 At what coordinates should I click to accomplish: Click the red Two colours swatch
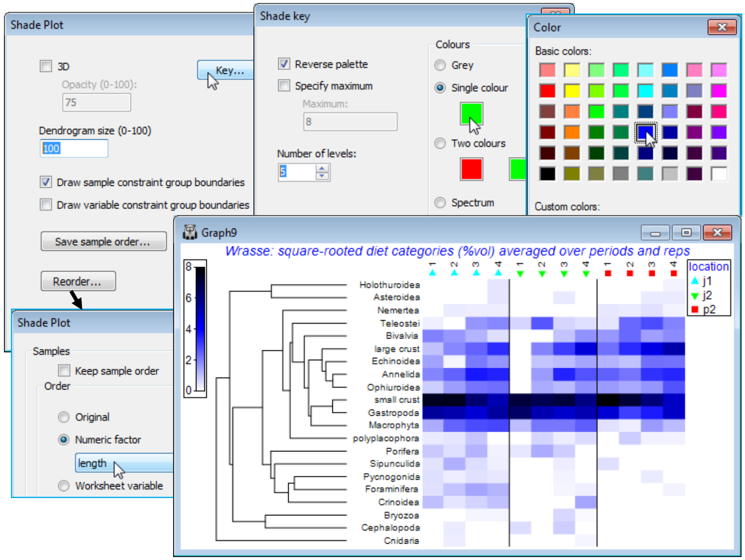[x=471, y=168]
